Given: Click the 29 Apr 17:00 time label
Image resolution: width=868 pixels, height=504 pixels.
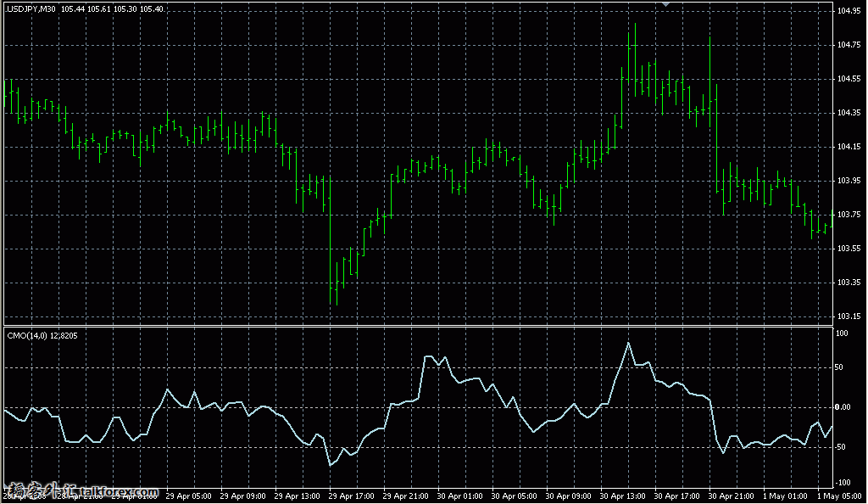Looking at the screenshot, I should [x=351, y=496].
